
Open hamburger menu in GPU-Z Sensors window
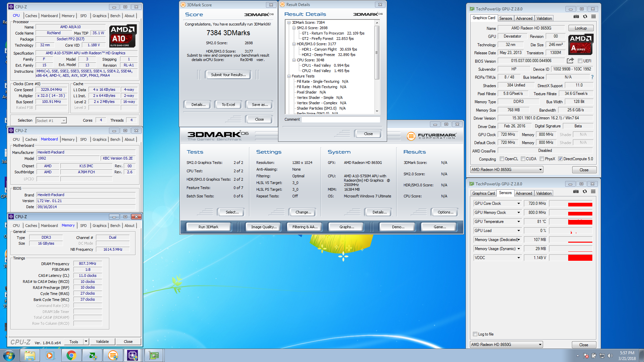(593, 191)
